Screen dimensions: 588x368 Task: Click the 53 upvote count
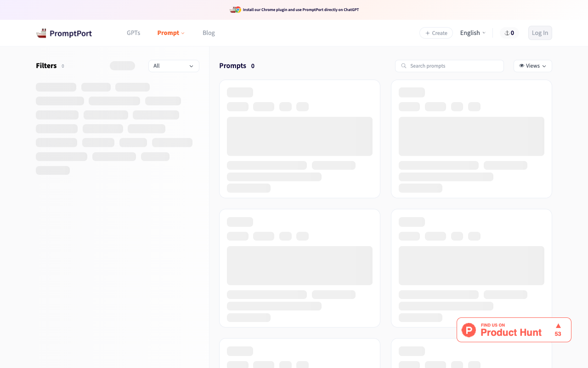coord(558,334)
